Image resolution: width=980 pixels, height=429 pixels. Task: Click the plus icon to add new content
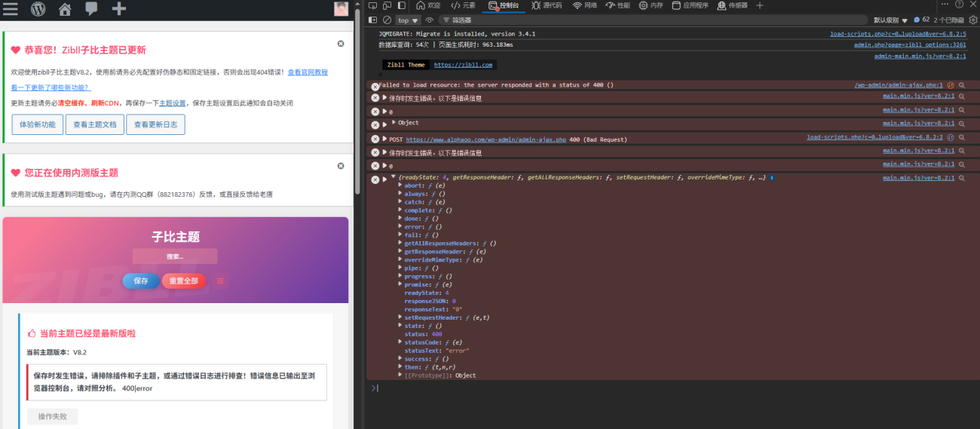[x=118, y=9]
